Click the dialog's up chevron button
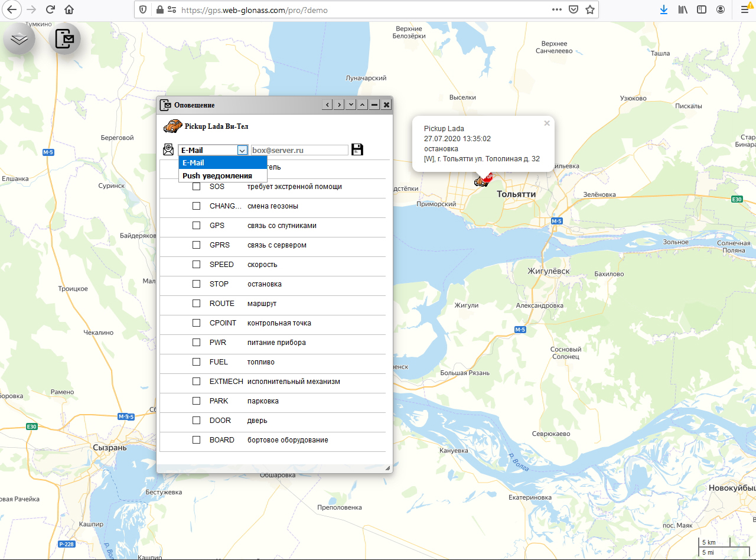This screenshot has width=756, height=560. pyautogui.click(x=363, y=105)
